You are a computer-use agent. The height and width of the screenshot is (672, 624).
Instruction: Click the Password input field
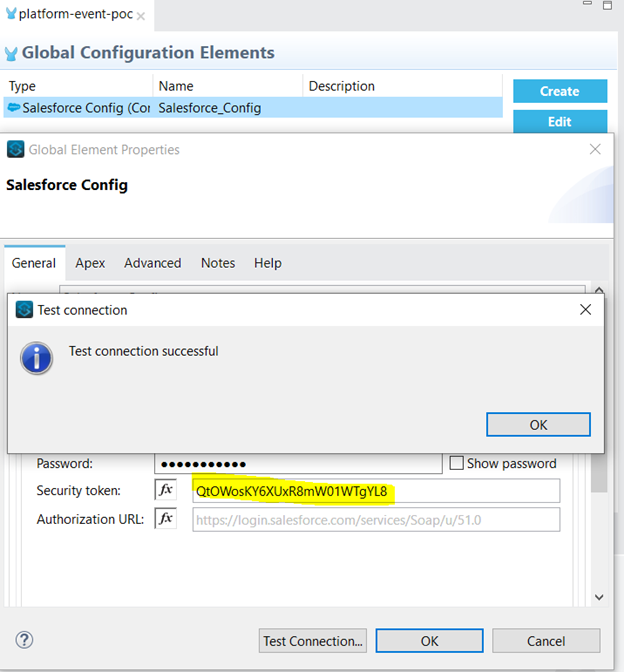point(298,464)
